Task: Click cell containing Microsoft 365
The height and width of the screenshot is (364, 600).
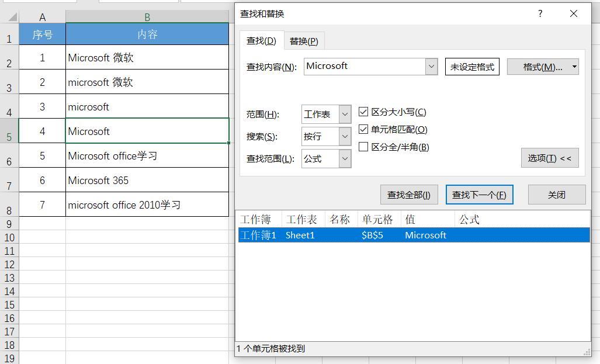Action: 147,180
